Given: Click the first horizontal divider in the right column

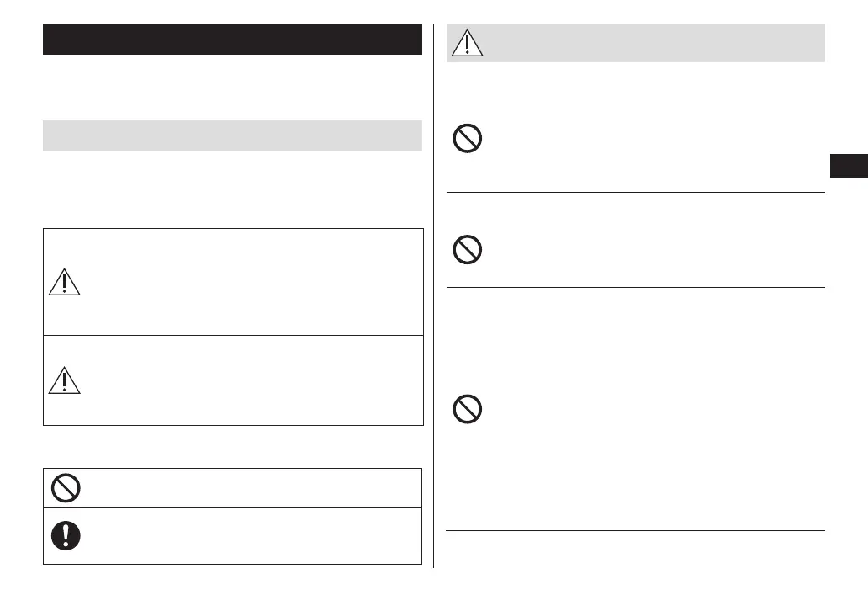Looking at the screenshot, I should [x=635, y=193].
